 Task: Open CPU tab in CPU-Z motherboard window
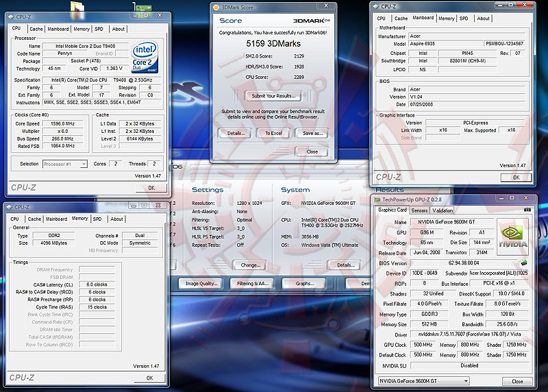tap(381, 19)
